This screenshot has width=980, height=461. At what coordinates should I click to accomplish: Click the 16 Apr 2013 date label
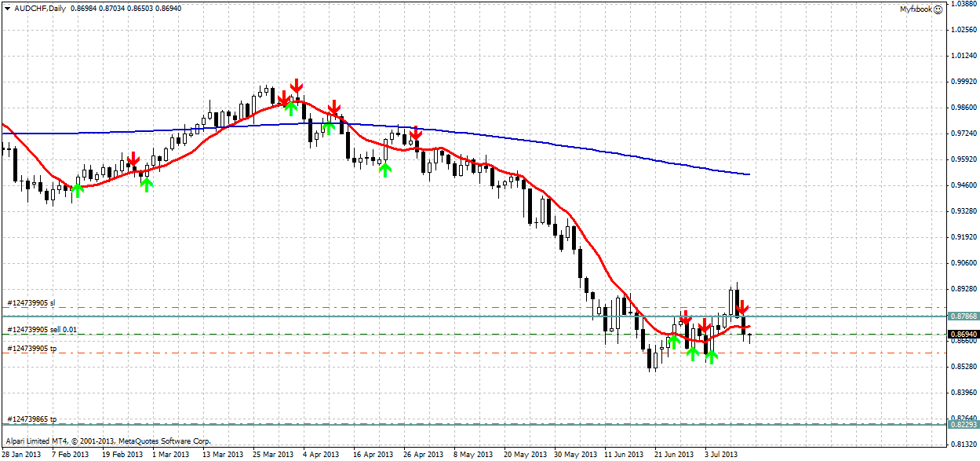(x=373, y=455)
